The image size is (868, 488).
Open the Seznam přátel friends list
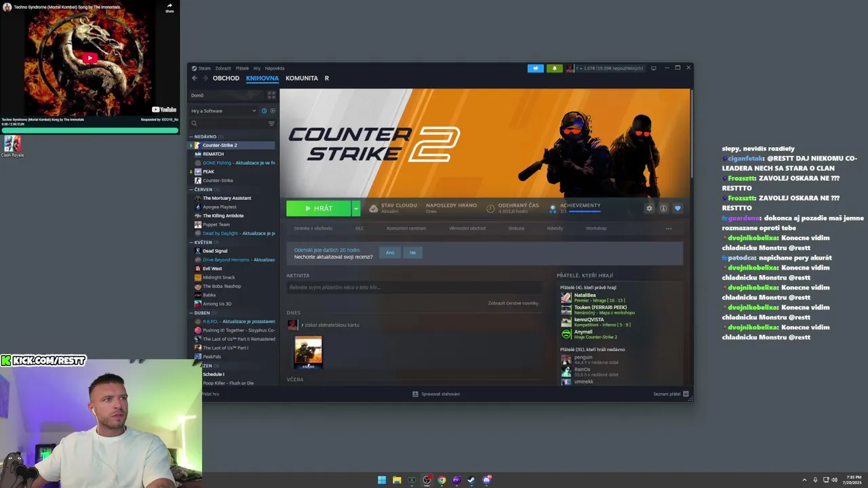(x=671, y=394)
